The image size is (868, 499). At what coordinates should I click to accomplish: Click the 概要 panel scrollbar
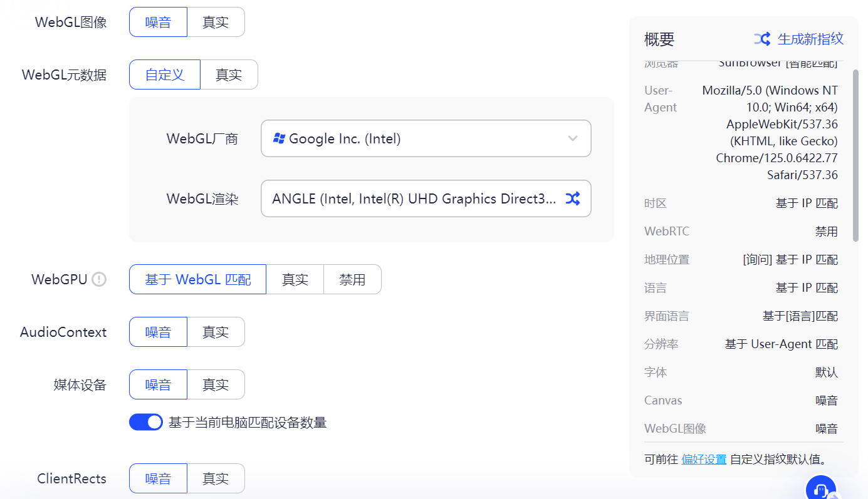pyautogui.click(x=855, y=156)
